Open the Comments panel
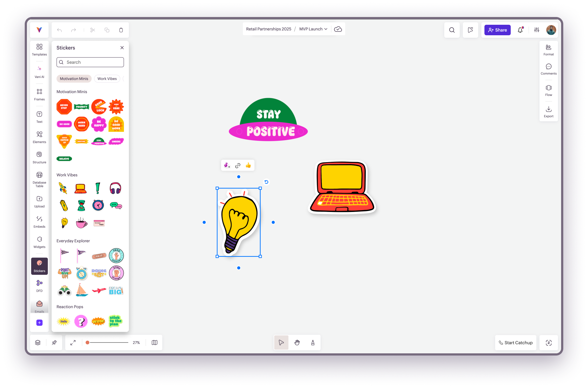Screen dimensions: 588x388 tap(549, 69)
